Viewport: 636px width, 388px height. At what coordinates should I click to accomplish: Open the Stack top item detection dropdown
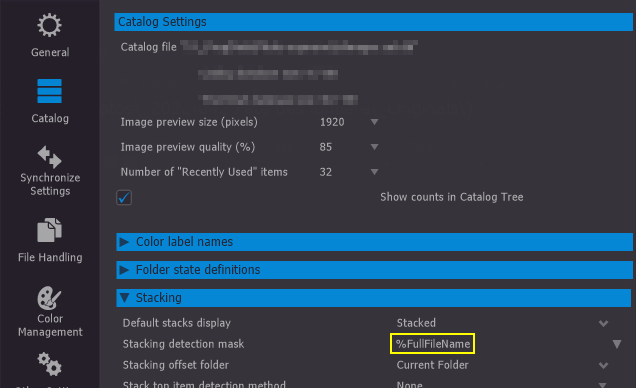603,384
